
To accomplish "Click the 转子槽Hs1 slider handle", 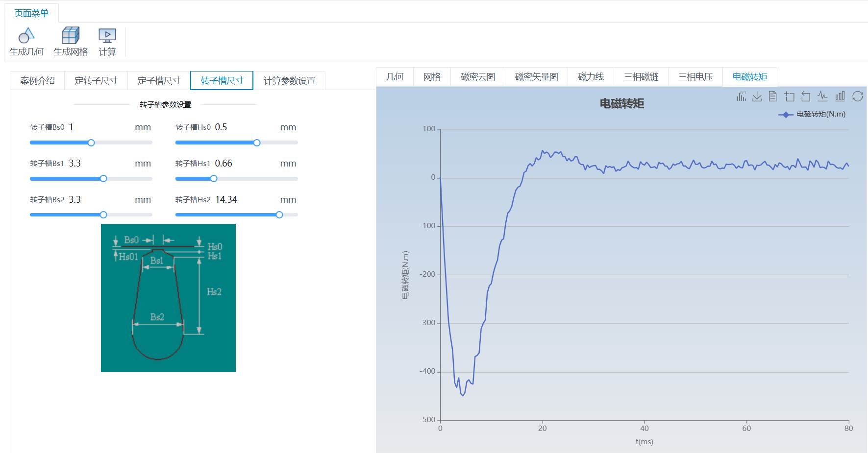I will click(x=214, y=179).
